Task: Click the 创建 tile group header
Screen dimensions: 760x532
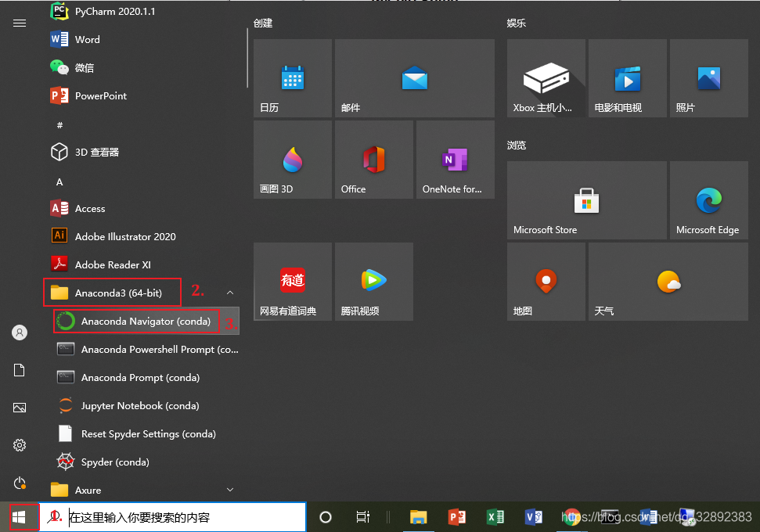Action: pyautogui.click(x=263, y=23)
